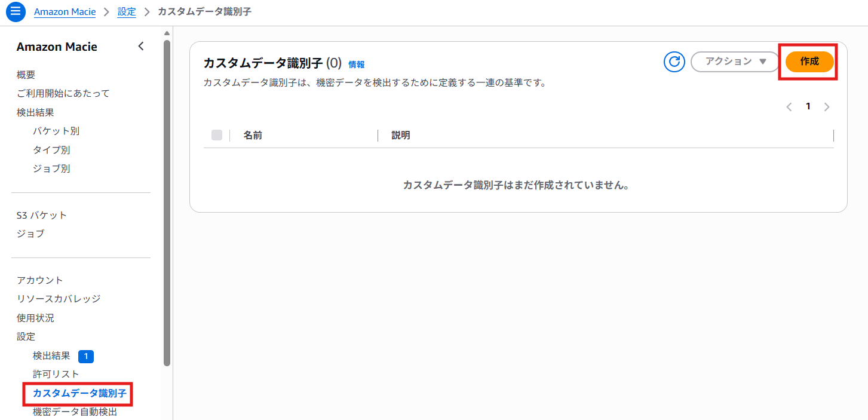Open 使用状況 in the sidebar
Image resolution: width=868 pixels, height=420 pixels.
click(x=36, y=318)
